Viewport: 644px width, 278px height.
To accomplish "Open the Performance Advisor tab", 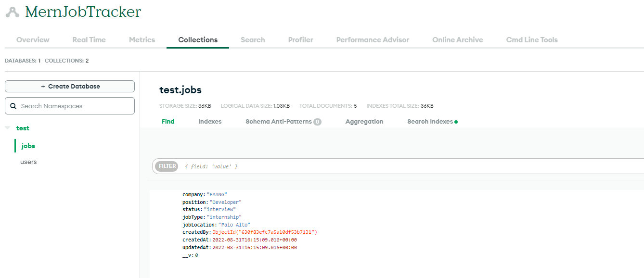I will [373, 39].
